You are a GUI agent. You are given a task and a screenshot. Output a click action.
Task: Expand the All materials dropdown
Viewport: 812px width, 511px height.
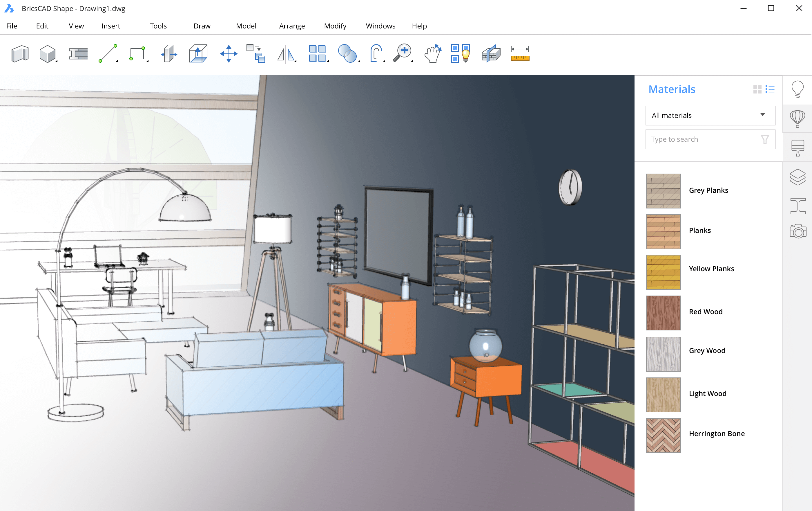tap(763, 116)
